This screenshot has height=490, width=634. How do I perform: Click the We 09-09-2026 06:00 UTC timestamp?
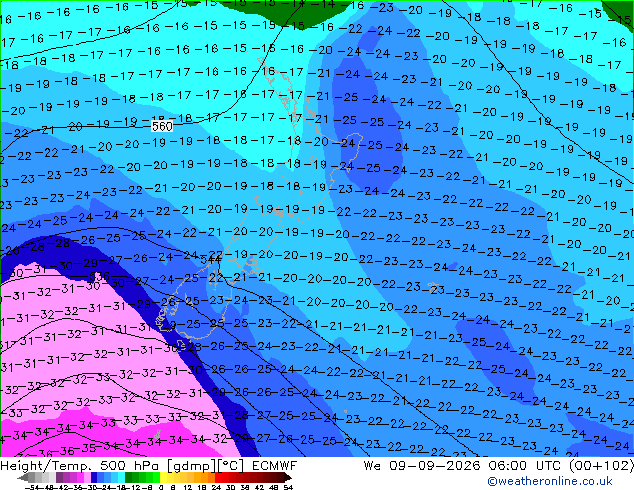(464, 466)
